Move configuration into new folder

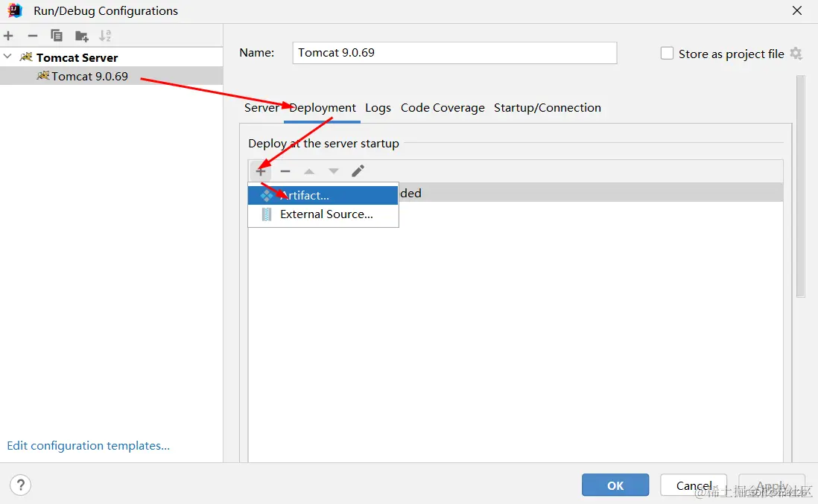click(x=81, y=36)
